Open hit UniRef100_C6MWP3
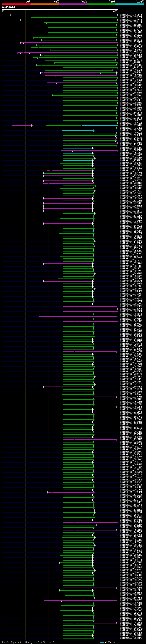Image resolution: width=146 pixels, height=644 pixels. click(x=131, y=638)
